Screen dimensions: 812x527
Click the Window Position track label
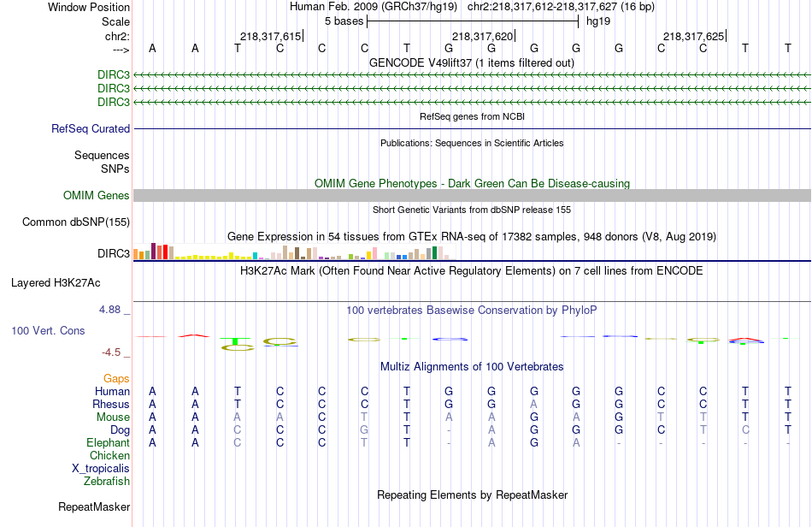pos(89,7)
